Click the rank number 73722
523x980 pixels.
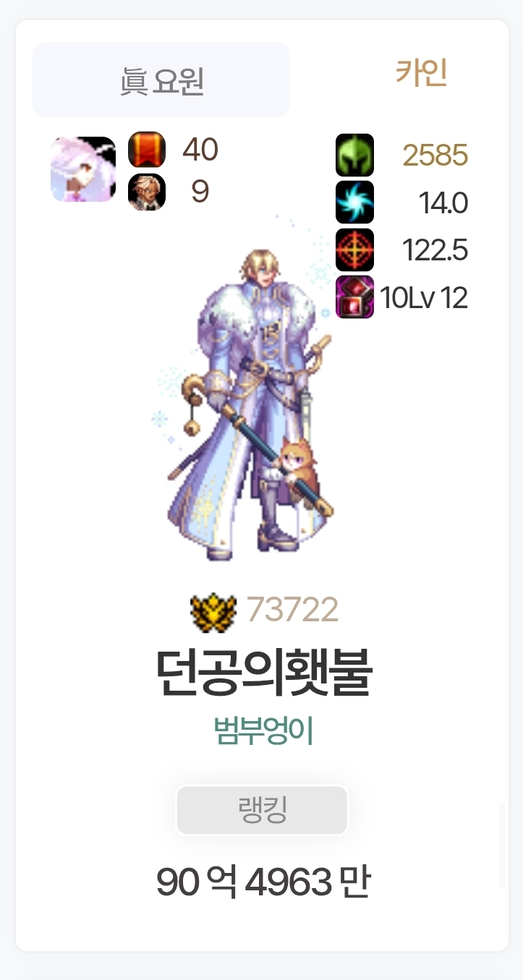click(292, 610)
